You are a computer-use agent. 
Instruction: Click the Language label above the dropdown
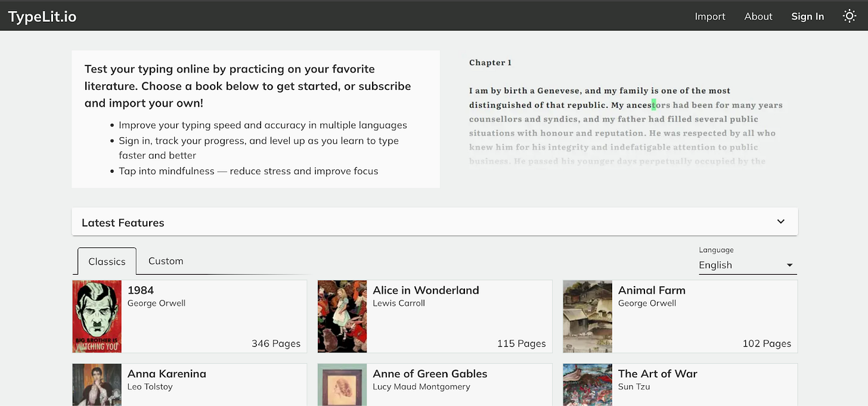tap(716, 250)
